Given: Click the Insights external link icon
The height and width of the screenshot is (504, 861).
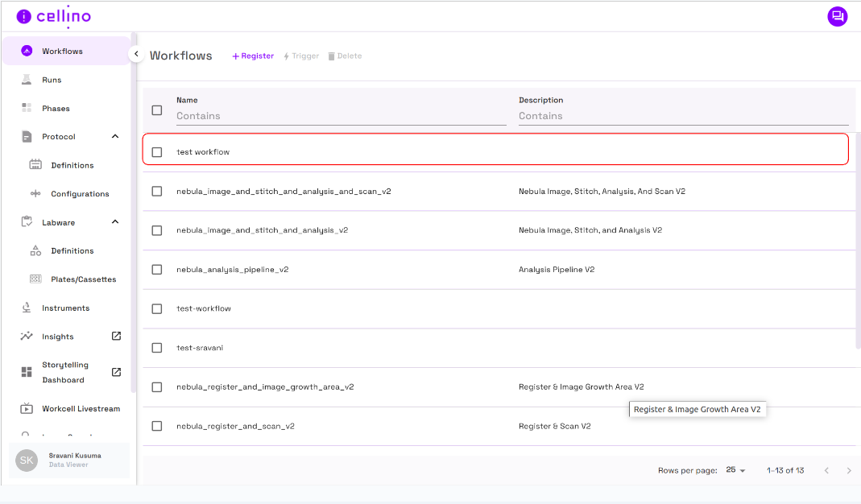Looking at the screenshot, I should click(116, 336).
